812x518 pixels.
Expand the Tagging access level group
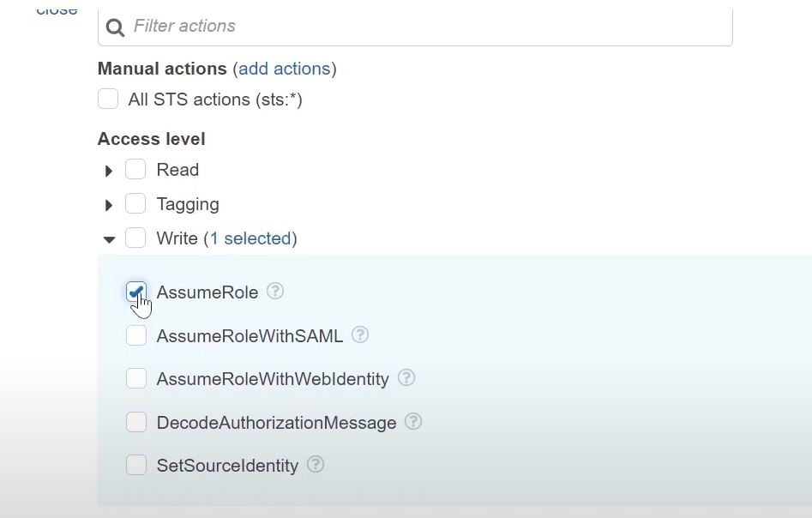[109, 205]
